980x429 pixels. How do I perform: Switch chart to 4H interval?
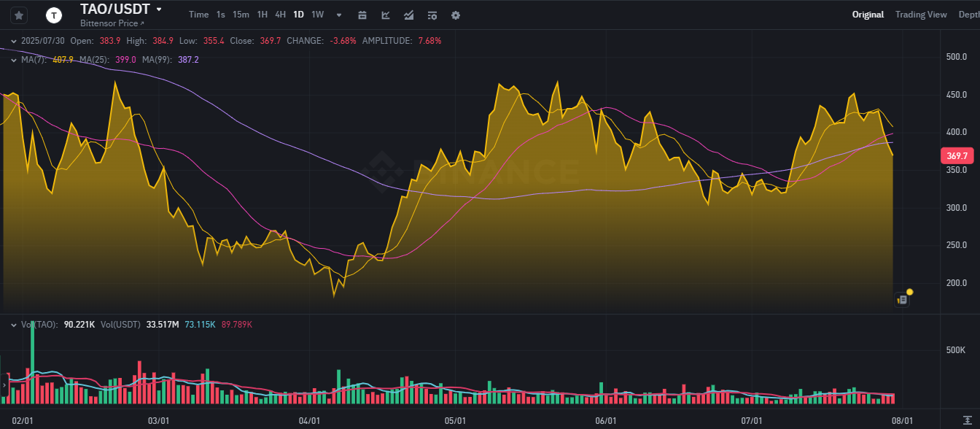[280, 15]
